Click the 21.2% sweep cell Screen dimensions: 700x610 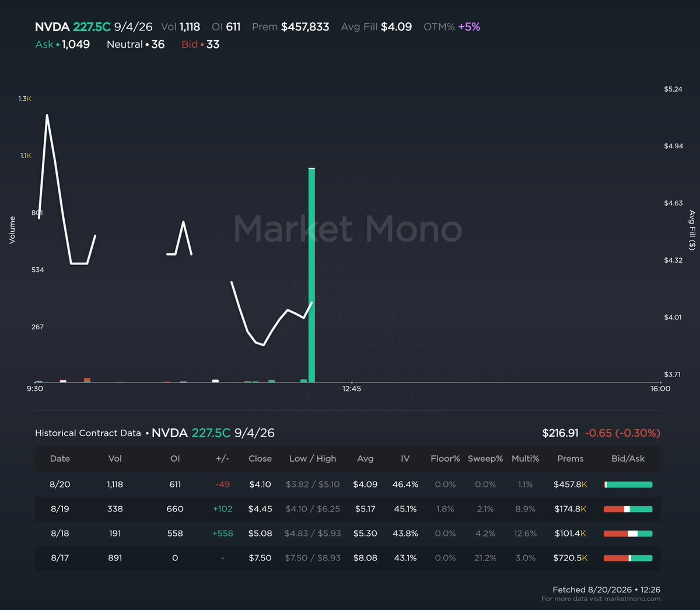(485, 558)
